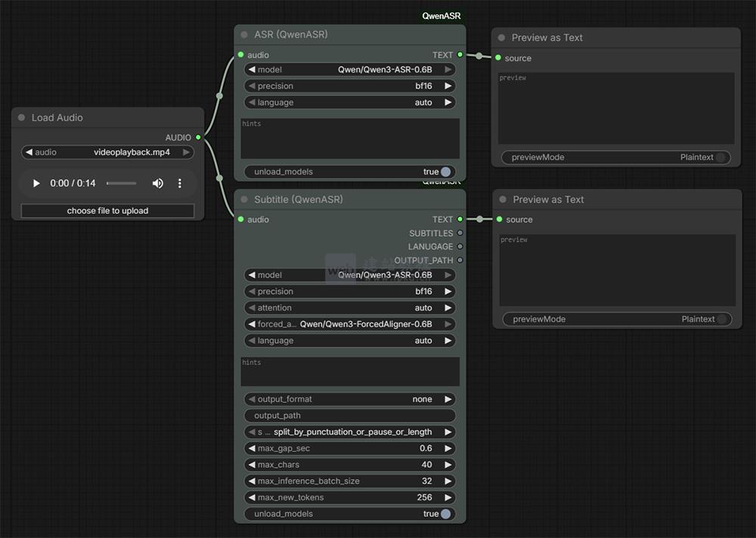Screen dimensions: 756x538
Task: Toggle unload_models in the Subtitle node
Action: click(445, 514)
